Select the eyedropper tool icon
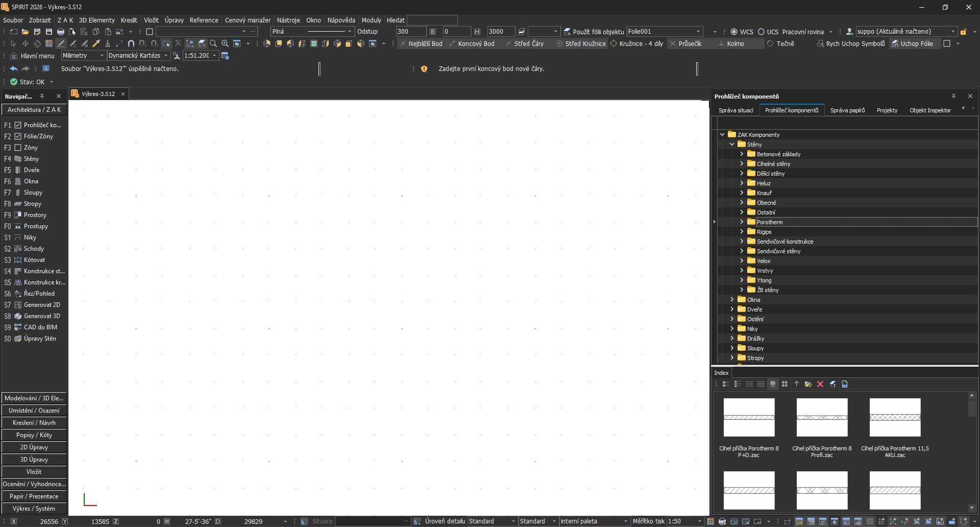980x527 pixels. coord(96,44)
